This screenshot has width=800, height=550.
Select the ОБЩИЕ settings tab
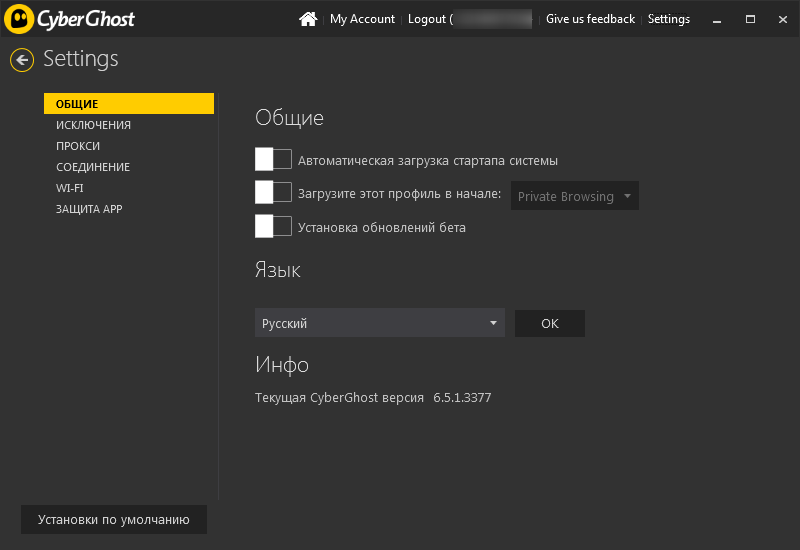click(x=129, y=104)
